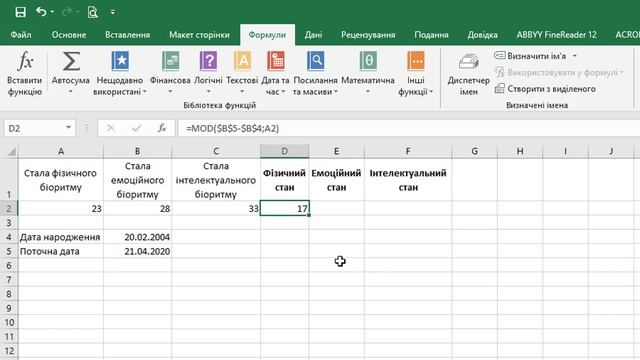Open the Рецензування tab

click(x=368, y=35)
